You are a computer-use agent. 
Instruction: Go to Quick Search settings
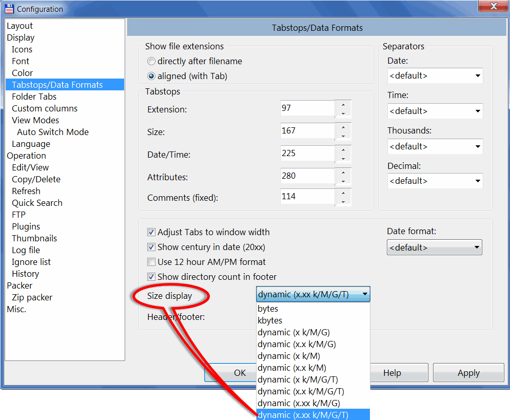coord(37,203)
